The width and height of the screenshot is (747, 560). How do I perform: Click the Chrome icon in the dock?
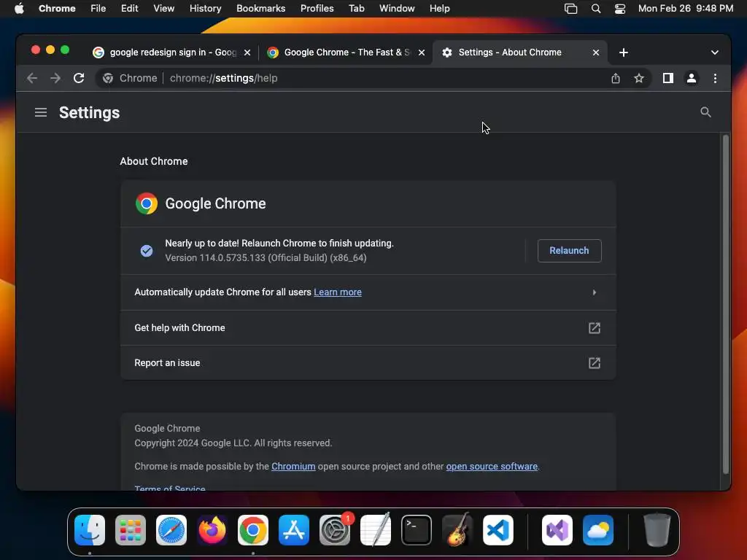click(253, 530)
